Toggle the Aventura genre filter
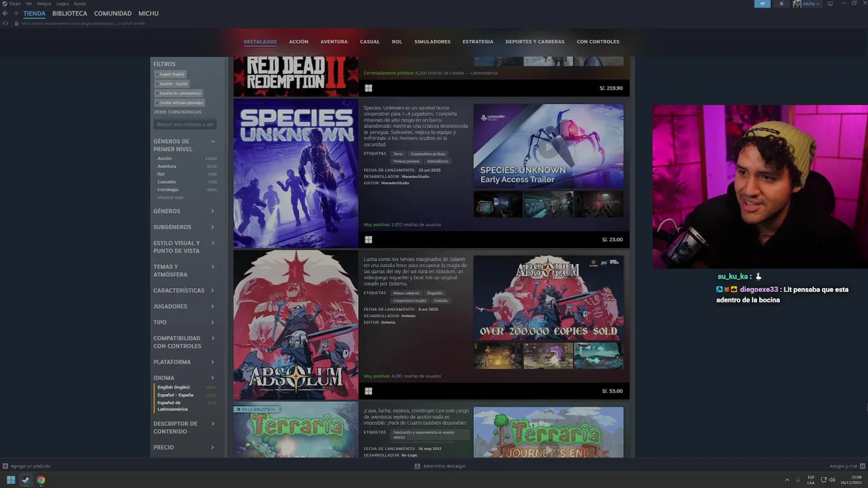This screenshot has height=488, width=868. 186,166
